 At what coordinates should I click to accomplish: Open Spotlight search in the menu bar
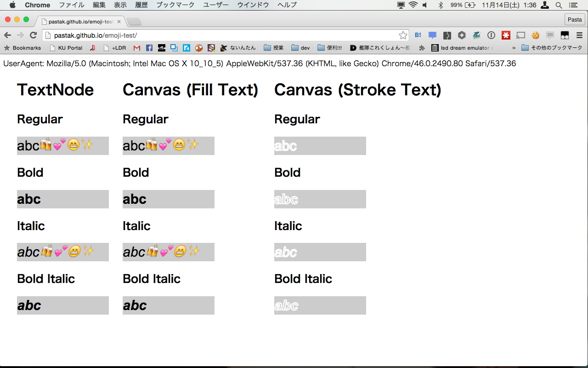(x=559, y=5)
